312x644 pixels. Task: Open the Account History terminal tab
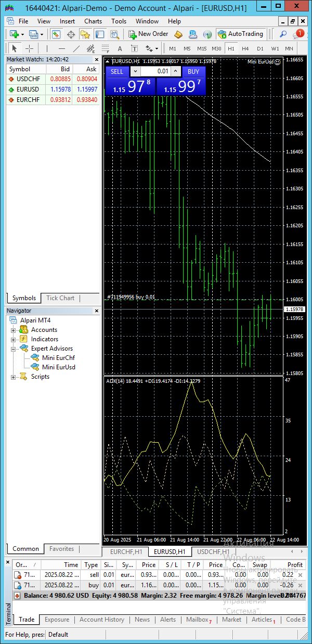(x=102, y=620)
